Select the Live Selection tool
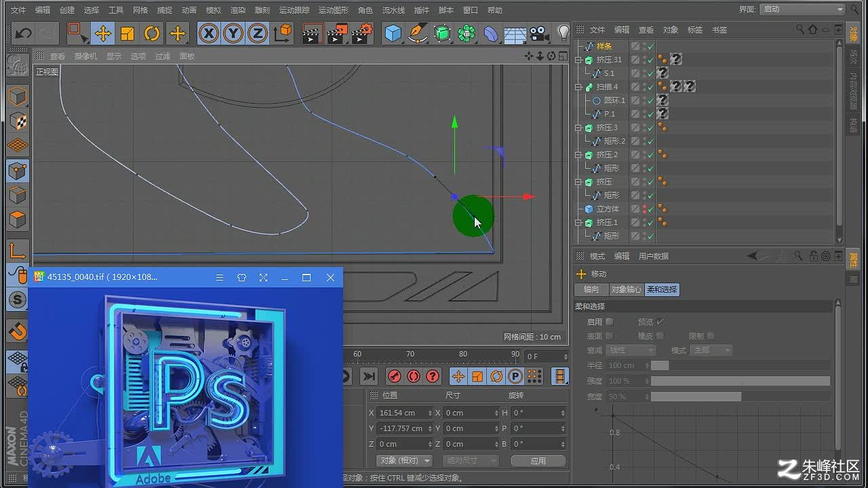Screen dimensions: 868x488 coord(78,33)
